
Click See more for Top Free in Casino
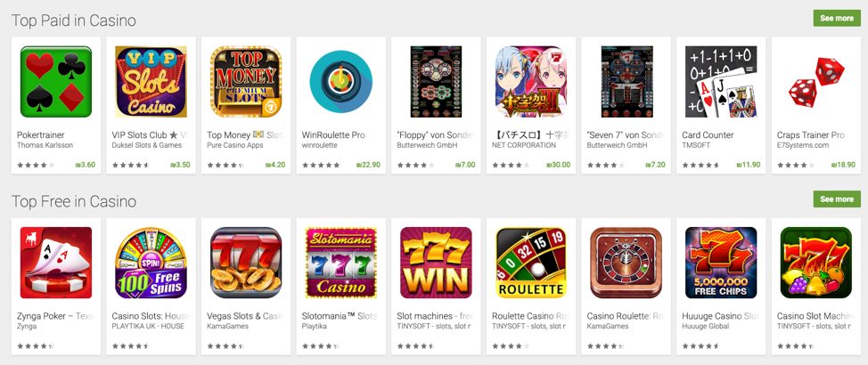tap(837, 199)
